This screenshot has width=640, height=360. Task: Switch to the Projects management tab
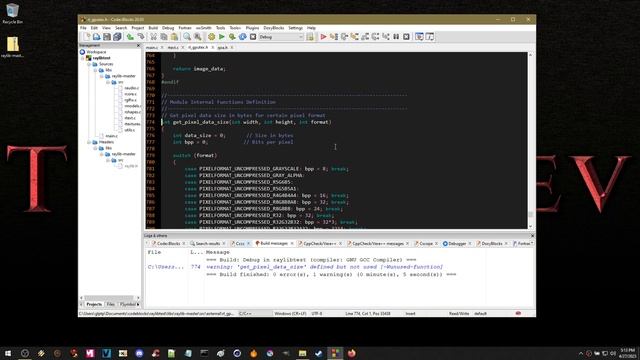[x=94, y=304]
